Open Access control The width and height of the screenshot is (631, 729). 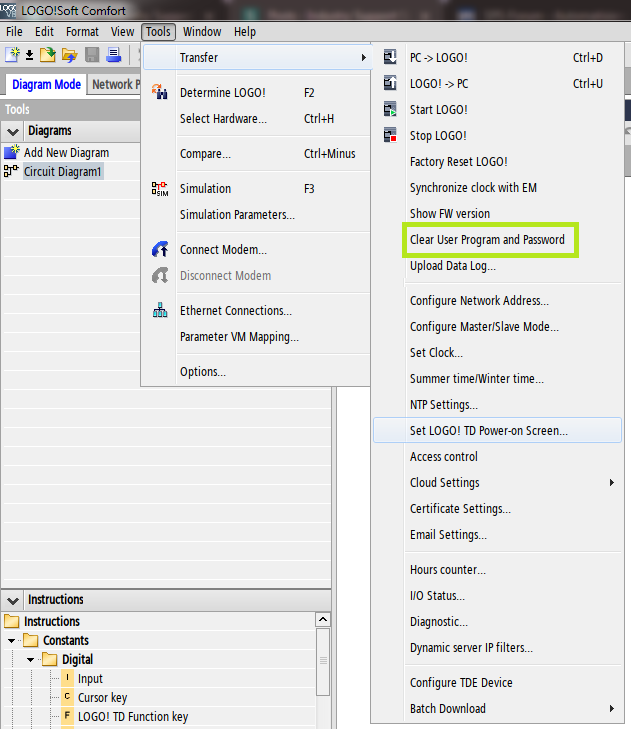coord(497,457)
